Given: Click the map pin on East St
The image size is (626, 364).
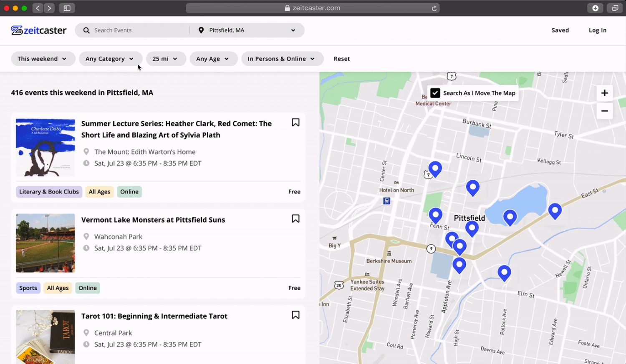Looking at the screenshot, I should click(555, 211).
